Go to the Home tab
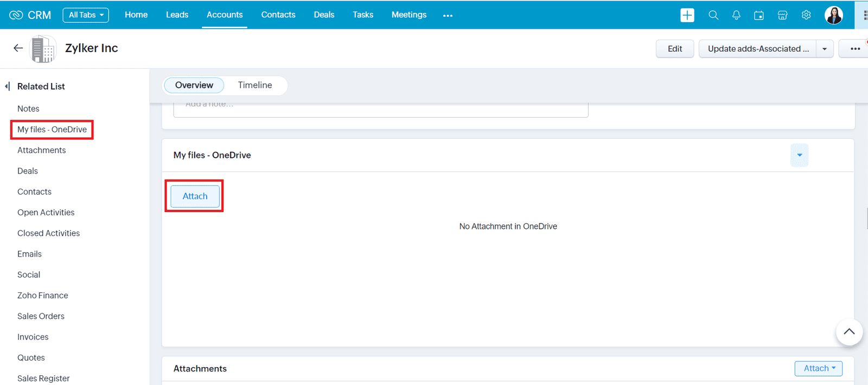This screenshot has height=385, width=868. pyautogui.click(x=136, y=15)
